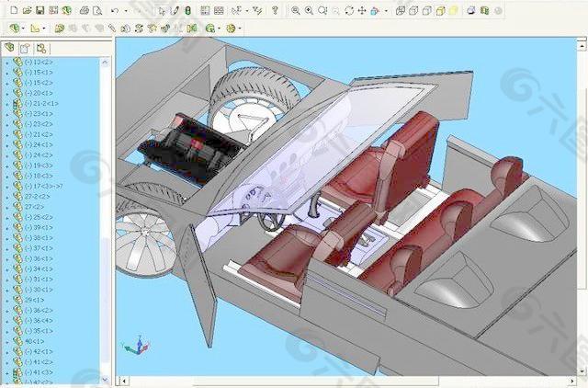
Task: Select component (-) 35<1> in tree
Action: (x=39, y=331)
